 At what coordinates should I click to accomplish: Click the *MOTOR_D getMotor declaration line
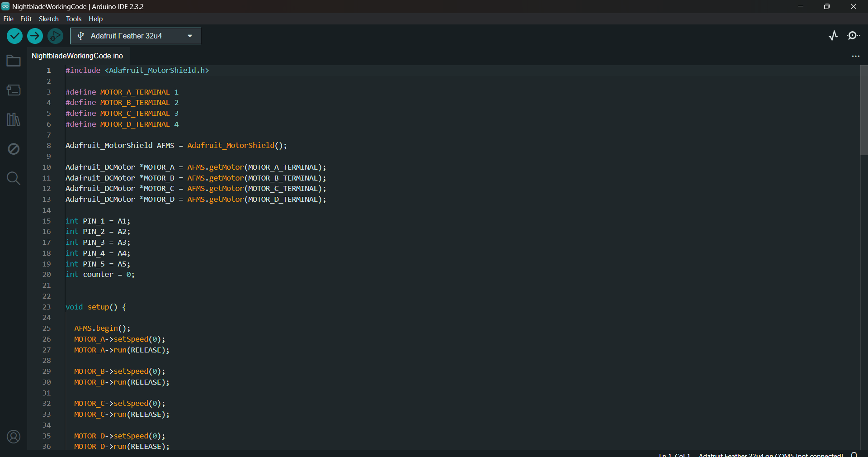coord(196,200)
